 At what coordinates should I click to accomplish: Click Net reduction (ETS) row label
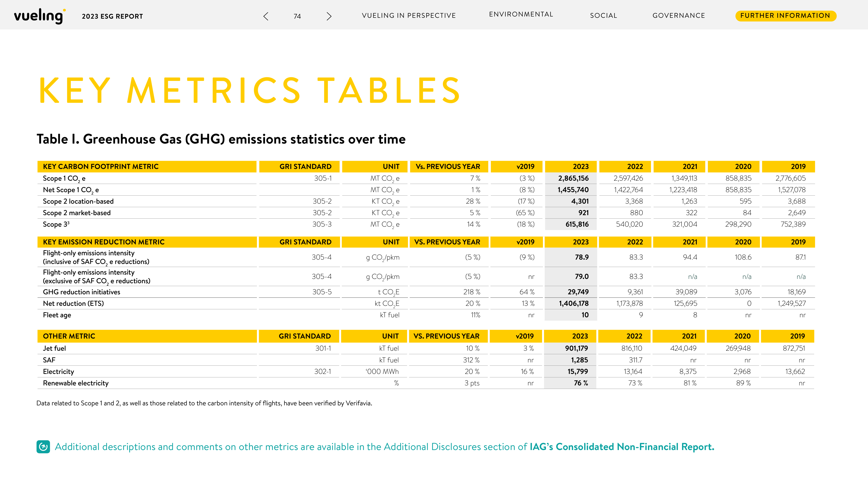point(74,303)
